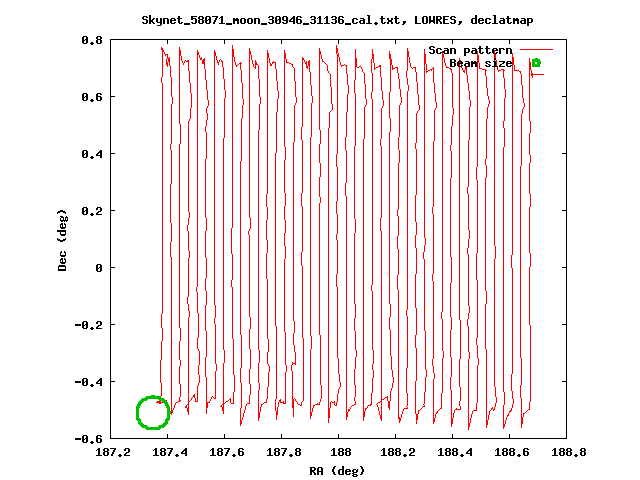Click the 187.6 RA axis tick label
640x480 pixels.
click(227, 452)
